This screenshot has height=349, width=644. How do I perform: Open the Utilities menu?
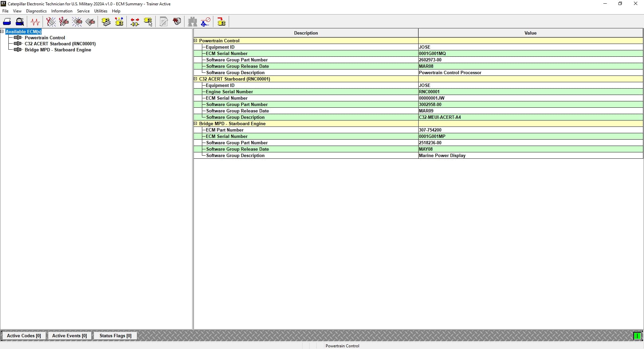click(101, 11)
